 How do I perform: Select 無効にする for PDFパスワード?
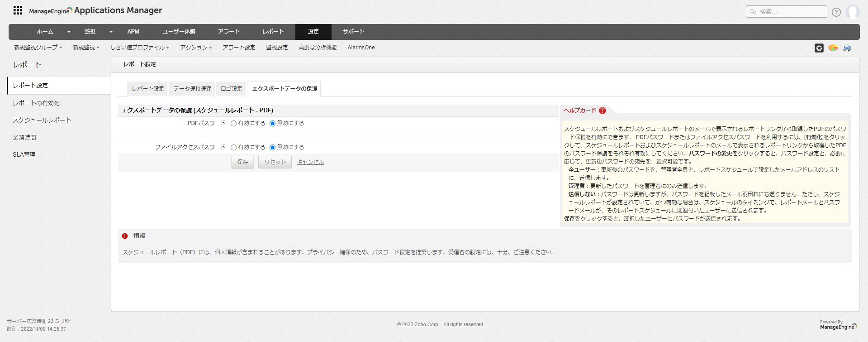(x=272, y=124)
